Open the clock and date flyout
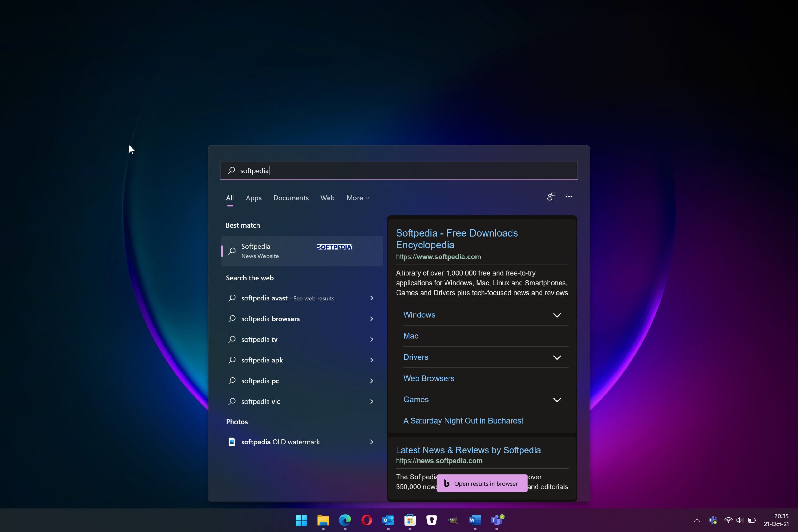798x532 pixels. tap(776, 520)
